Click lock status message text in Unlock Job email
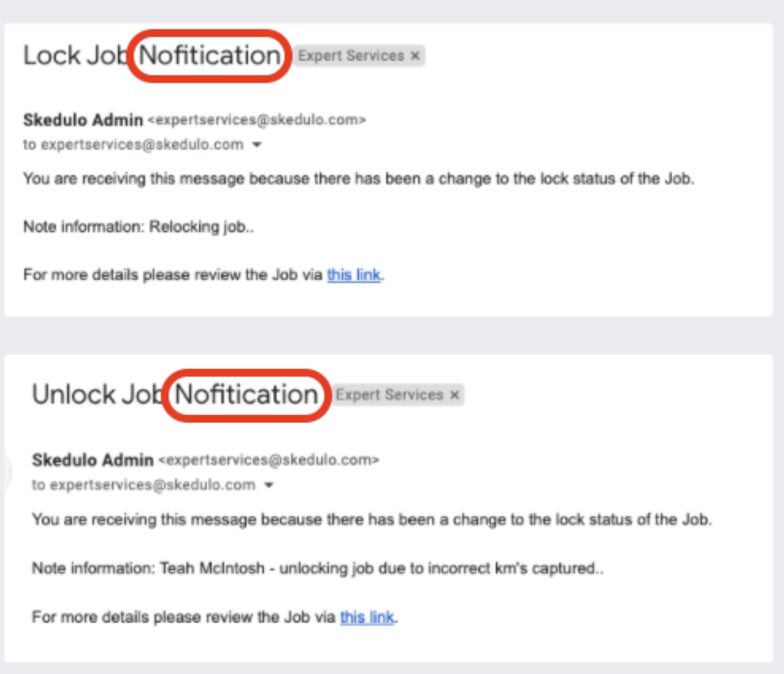 tap(372, 520)
